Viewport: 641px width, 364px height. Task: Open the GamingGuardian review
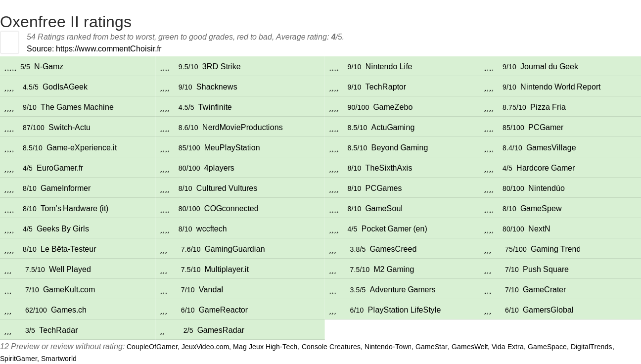[x=234, y=249]
